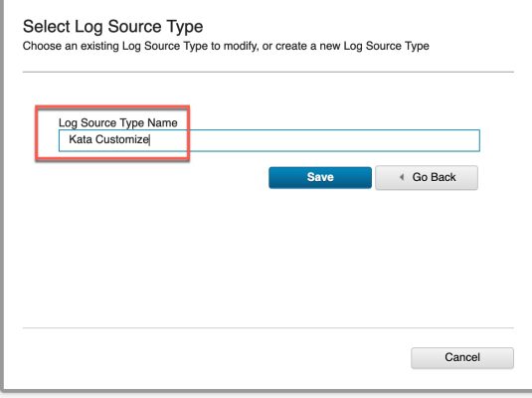Select the small left triangle beside Go Back
Image resolution: width=532 pixels, height=398 pixels.
click(402, 177)
